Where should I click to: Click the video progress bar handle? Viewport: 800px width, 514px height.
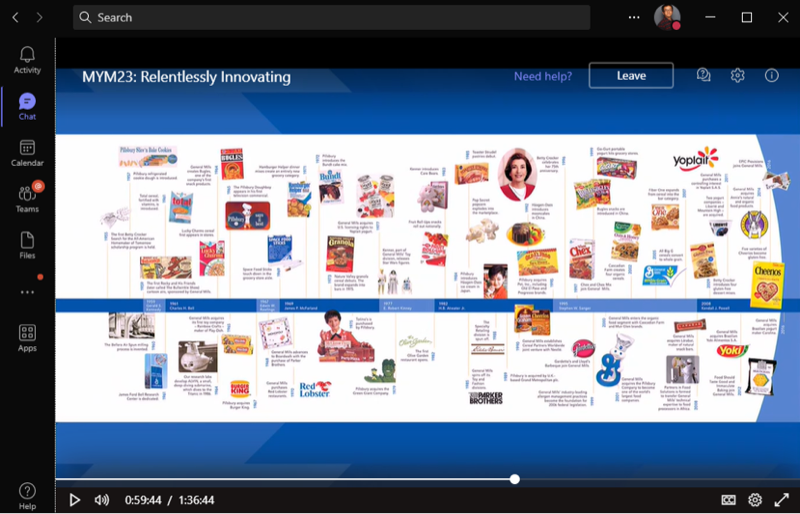click(514, 479)
